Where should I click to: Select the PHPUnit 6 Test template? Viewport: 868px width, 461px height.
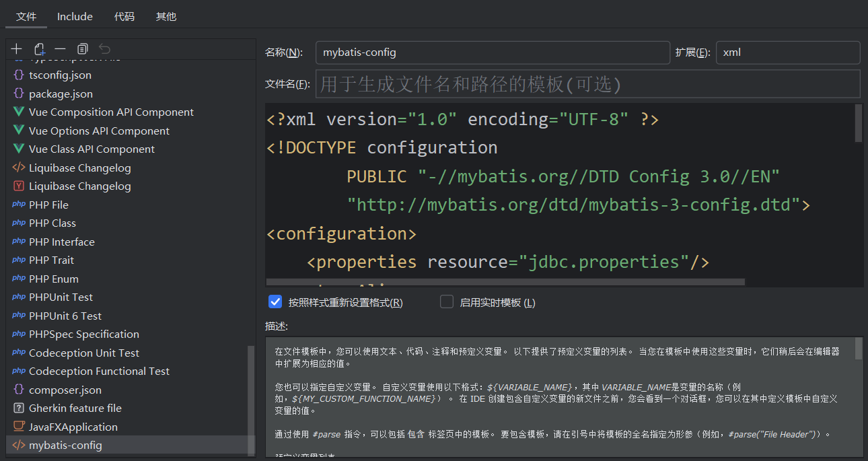[x=65, y=316]
